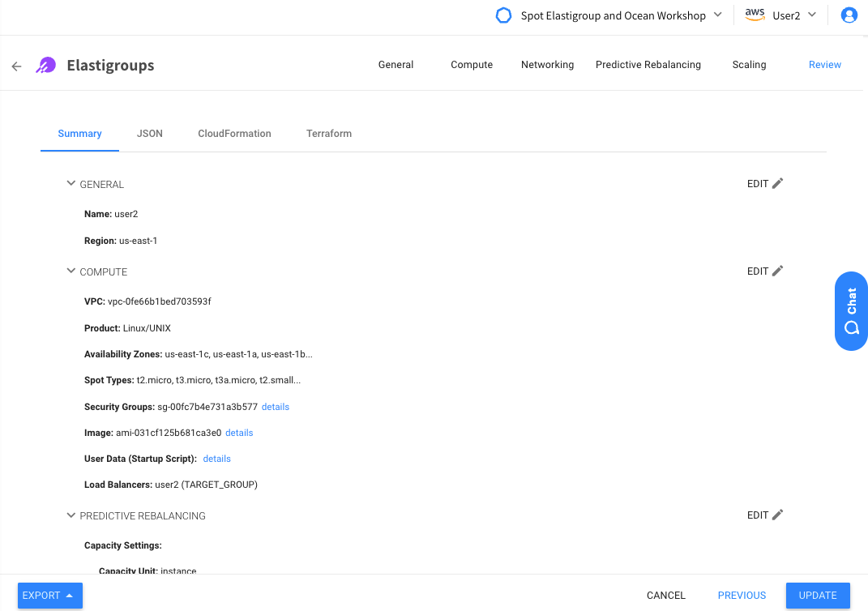Go to the Scaling step

click(749, 65)
